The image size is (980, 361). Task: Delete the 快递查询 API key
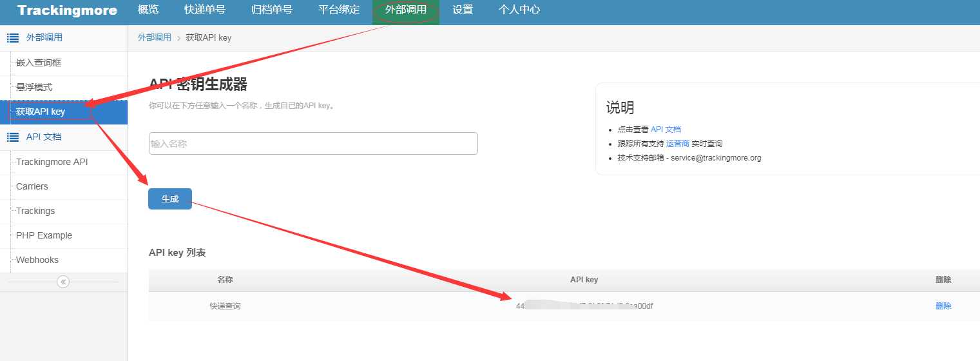(943, 306)
